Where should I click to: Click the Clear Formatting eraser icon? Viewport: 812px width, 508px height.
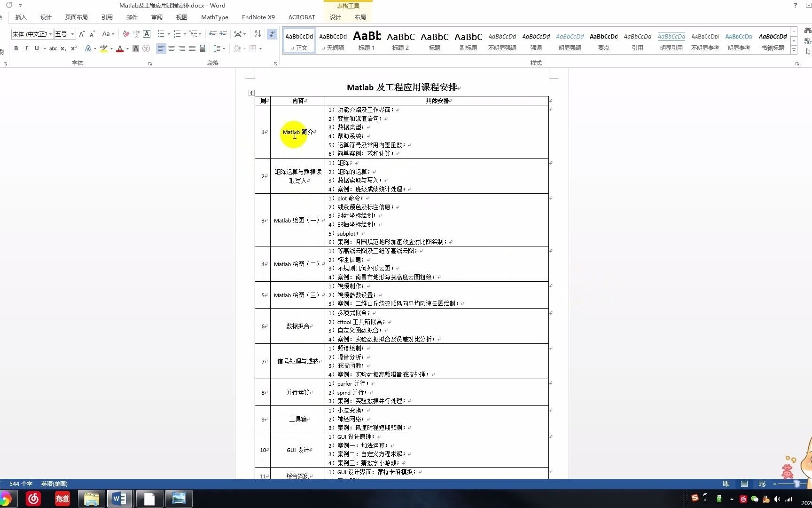click(126, 34)
